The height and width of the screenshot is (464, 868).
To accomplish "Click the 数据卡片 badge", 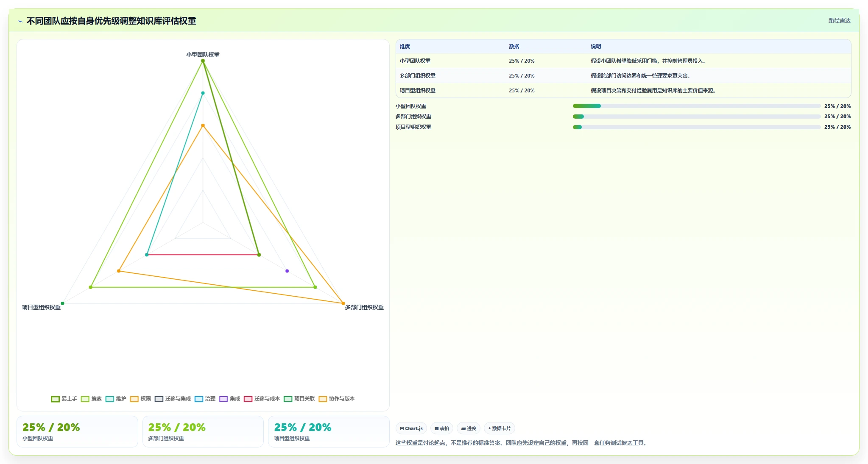I will tap(500, 428).
